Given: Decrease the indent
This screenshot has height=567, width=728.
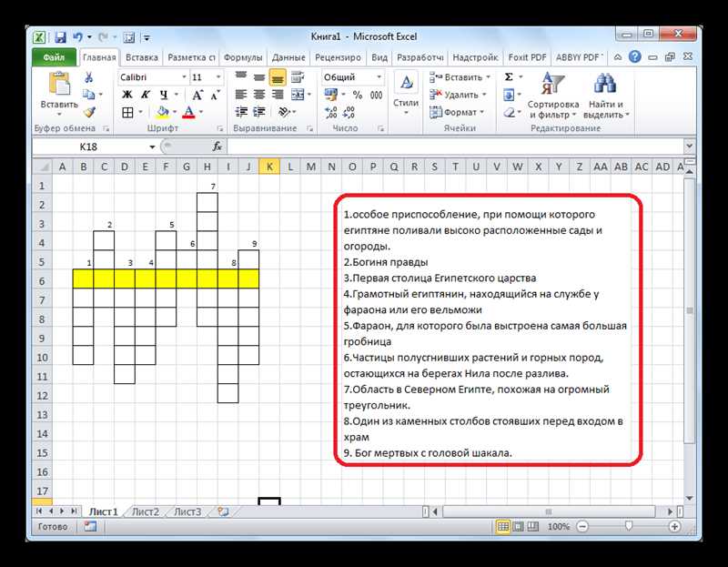Looking at the screenshot, I should (x=241, y=112).
